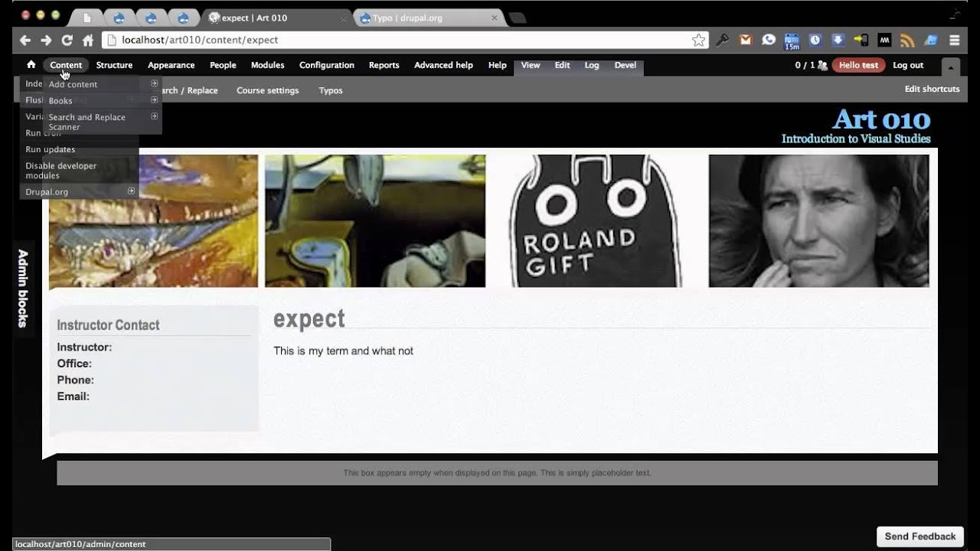
Task: Open the Gmail envelope extension
Action: (746, 41)
